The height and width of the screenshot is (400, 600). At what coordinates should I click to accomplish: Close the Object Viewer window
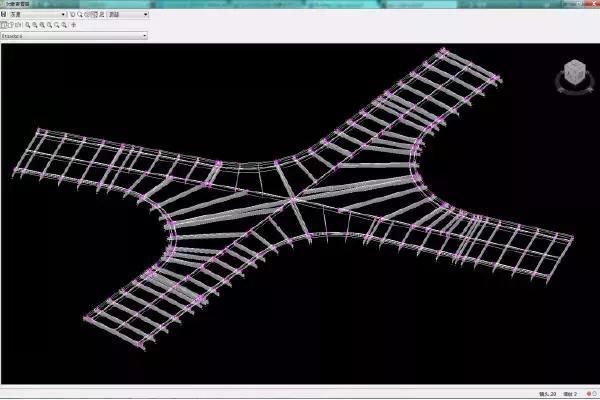point(592,5)
